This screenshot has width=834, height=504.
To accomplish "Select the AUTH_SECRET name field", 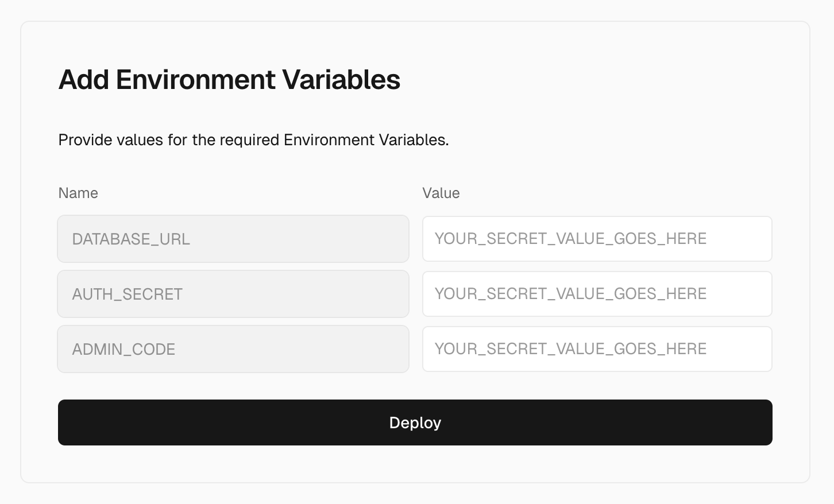I will click(233, 294).
